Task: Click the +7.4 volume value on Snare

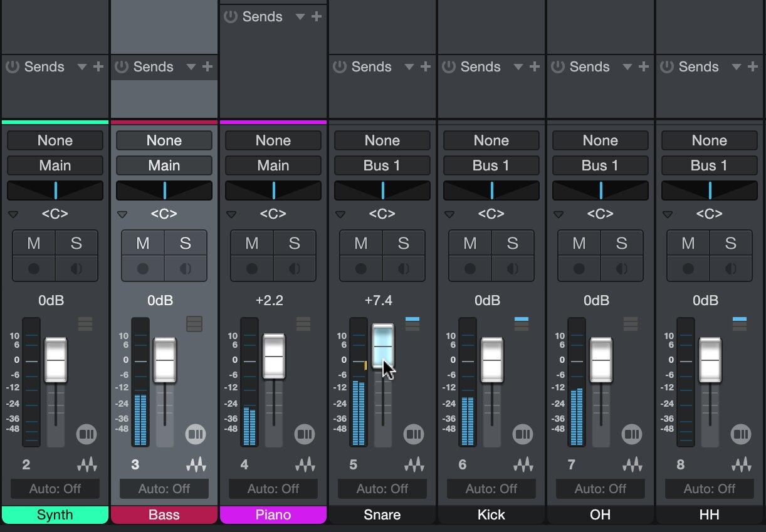Action: coord(379,301)
